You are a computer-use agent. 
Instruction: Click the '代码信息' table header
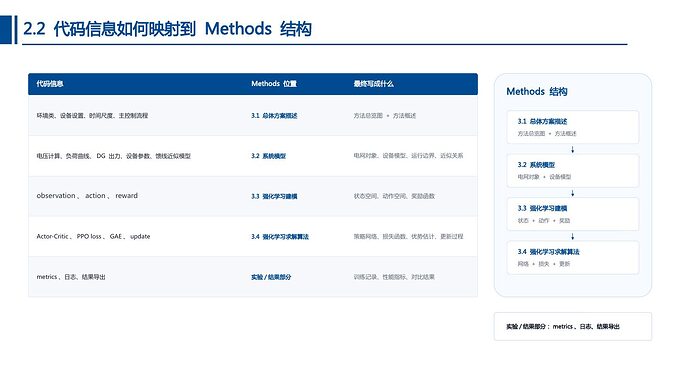pyautogui.click(x=50, y=84)
